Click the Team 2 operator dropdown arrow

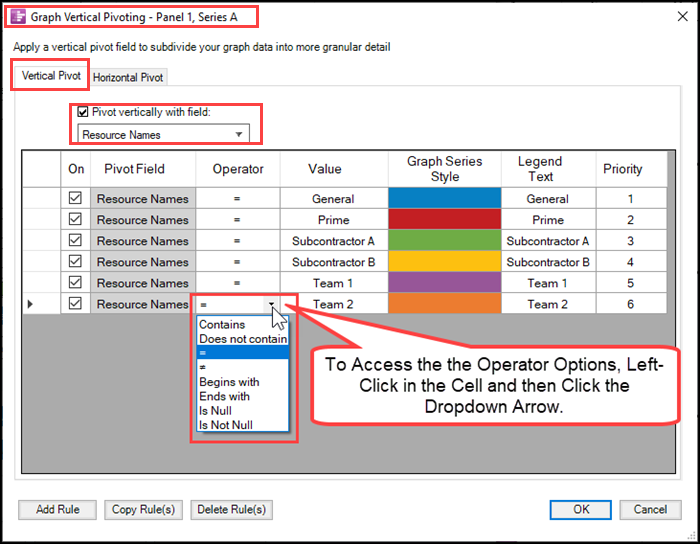click(271, 304)
